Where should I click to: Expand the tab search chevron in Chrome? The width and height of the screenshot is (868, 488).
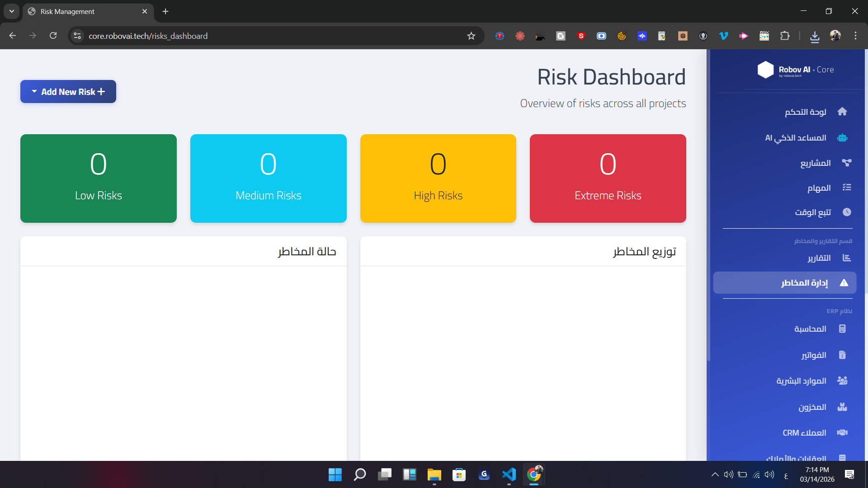pos(12,11)
